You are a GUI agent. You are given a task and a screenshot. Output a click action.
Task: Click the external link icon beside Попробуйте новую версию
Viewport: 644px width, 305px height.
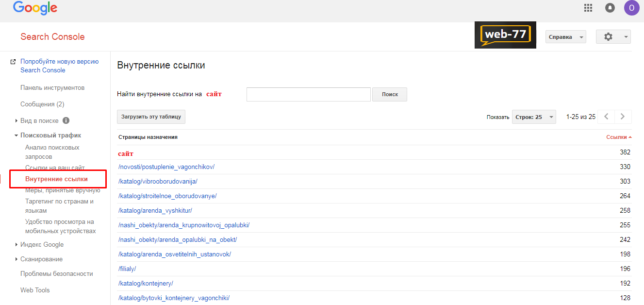(x=13, y=62)
